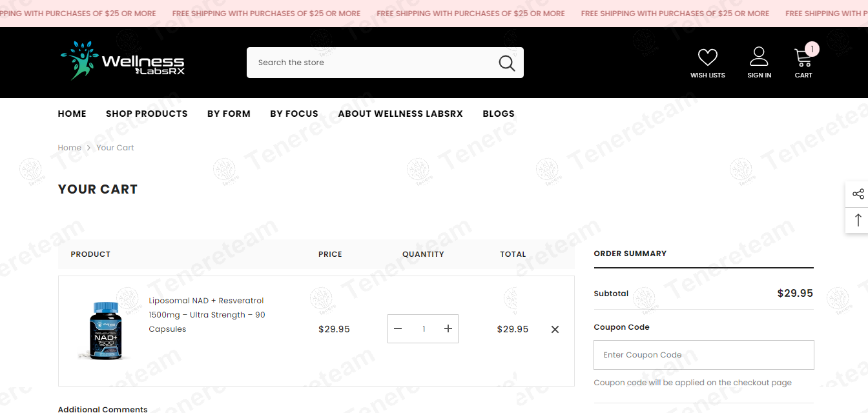Click the search magnifier icon
Viewport: 868px width, 413px height.
click(x=506, y=62)
